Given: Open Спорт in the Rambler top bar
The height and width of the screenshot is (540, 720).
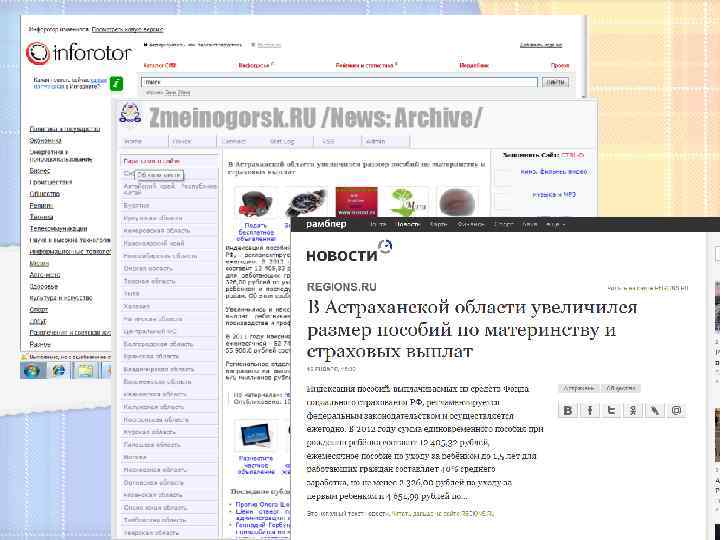Looking at the screenshot, I should 503,225.
